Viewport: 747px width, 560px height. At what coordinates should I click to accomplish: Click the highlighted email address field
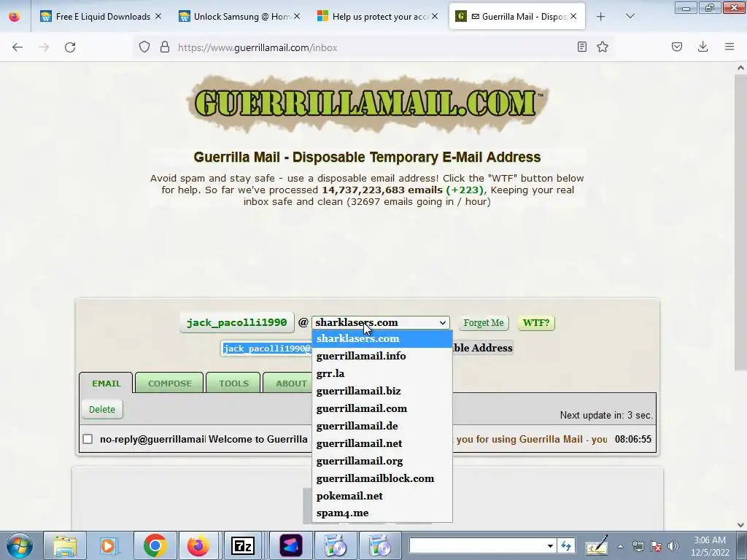[x=267, y=349]
